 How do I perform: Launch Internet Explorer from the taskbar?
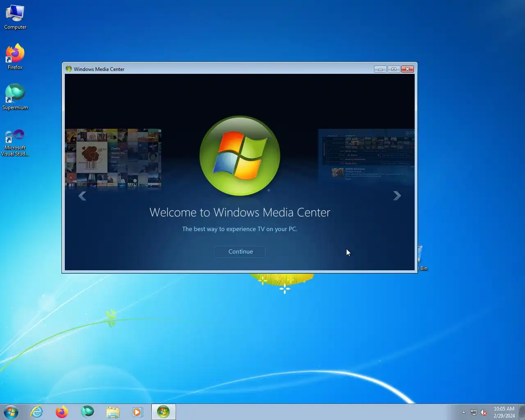[x=37, y=412]
